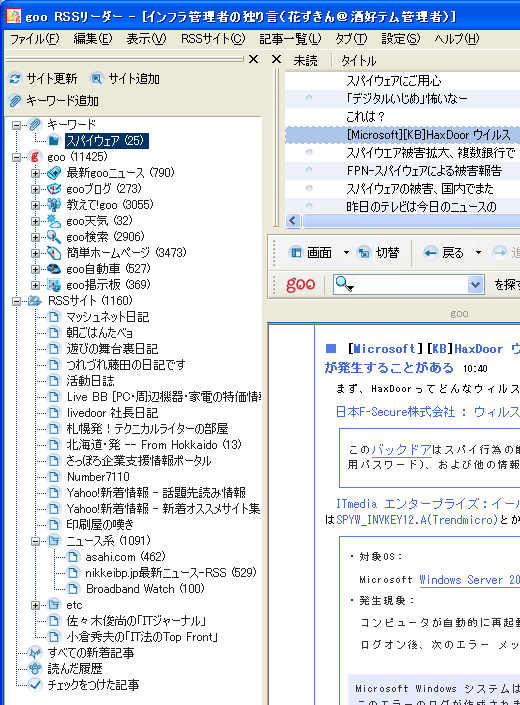Open the ITmedia エンタープライズ link

pos(427,504)
